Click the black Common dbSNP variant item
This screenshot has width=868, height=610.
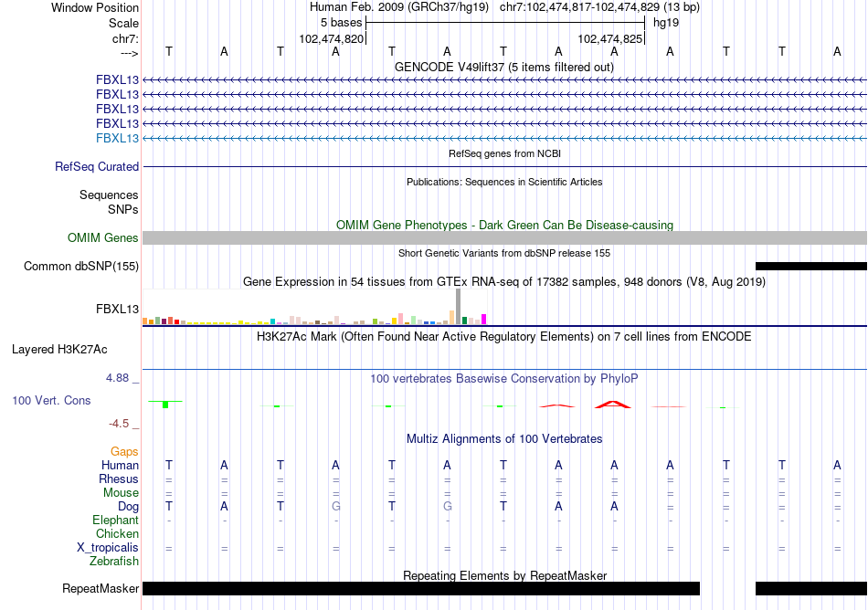[x=811, y=266]
